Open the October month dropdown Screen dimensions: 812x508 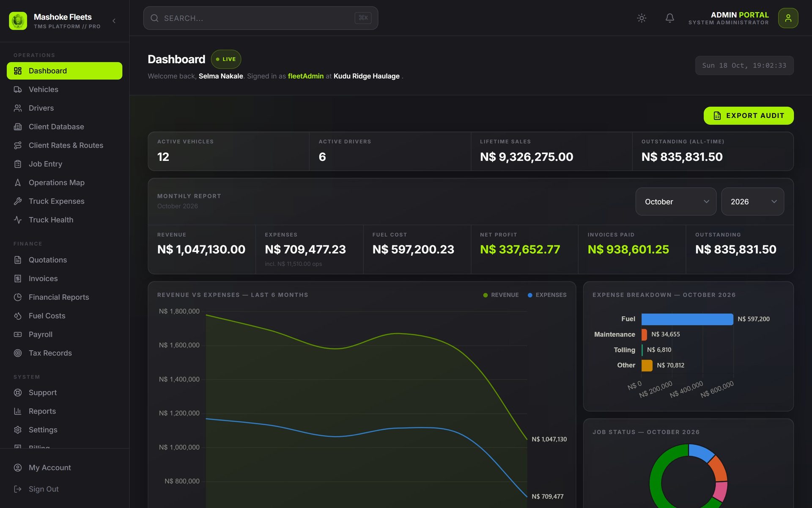click(x=675, y=202)
